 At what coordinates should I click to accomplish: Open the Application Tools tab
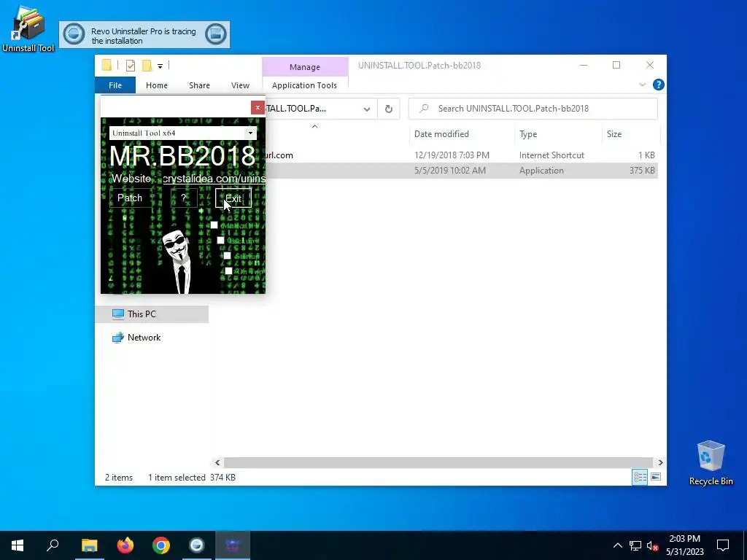[304, 85]
